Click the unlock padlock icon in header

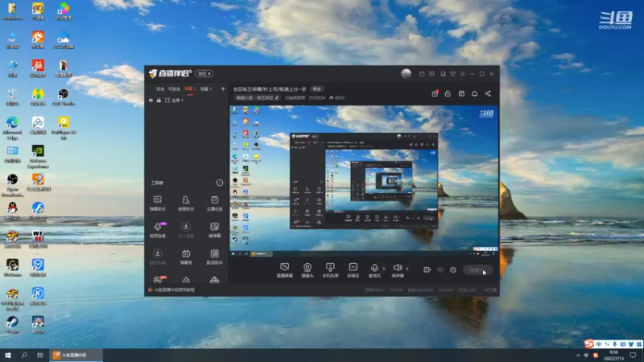448,93
